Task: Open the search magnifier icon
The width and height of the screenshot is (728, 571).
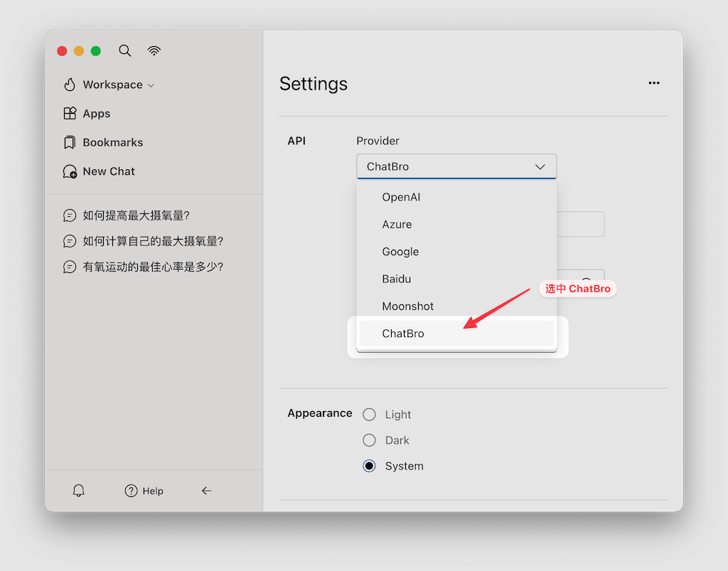Action: (124, 50)
